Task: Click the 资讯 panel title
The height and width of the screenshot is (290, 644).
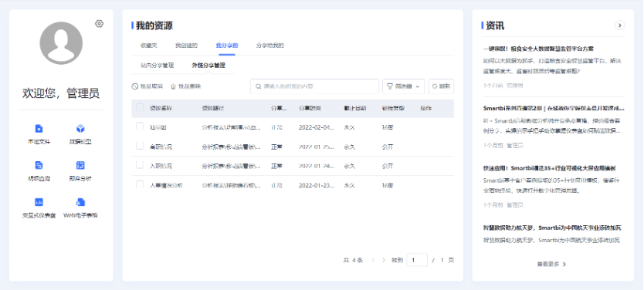Action: click(495, 25)
